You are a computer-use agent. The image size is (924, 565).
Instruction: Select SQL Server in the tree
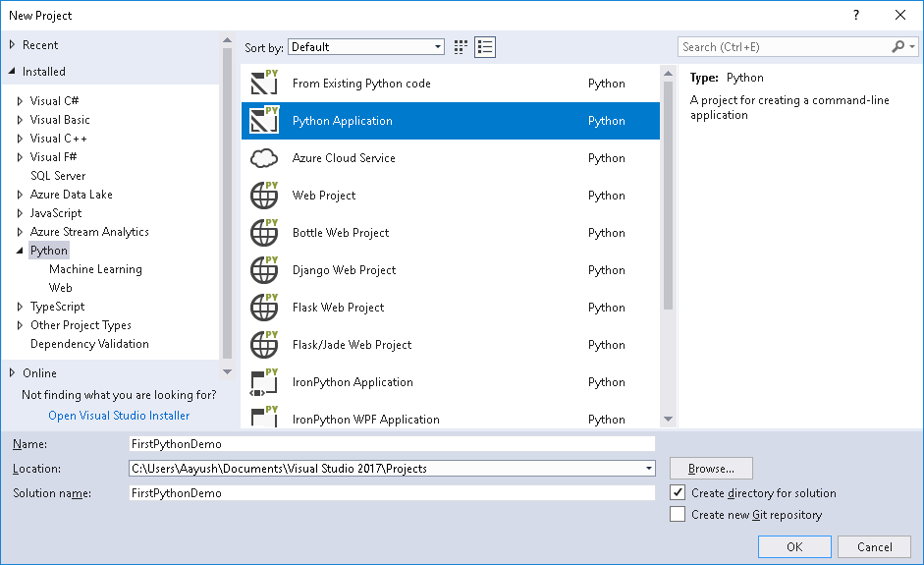point(58,176)
